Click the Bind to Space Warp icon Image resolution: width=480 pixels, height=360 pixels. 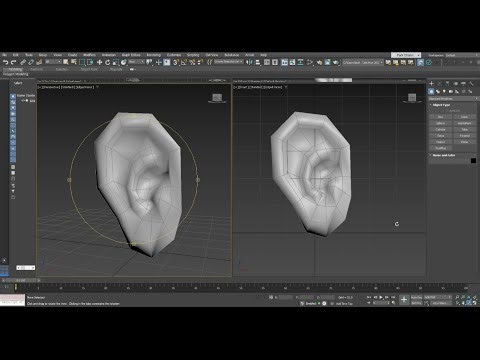coord(39,62)
